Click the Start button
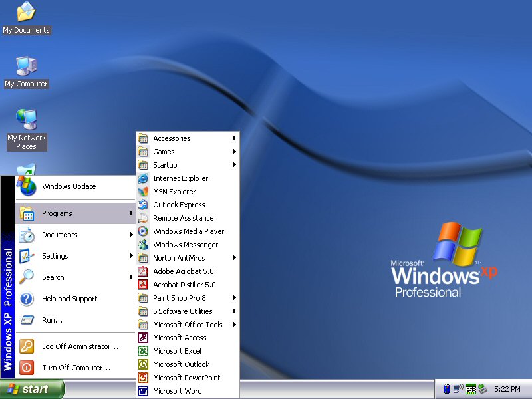Screen dimensions: 532x399 pos(32,389)
